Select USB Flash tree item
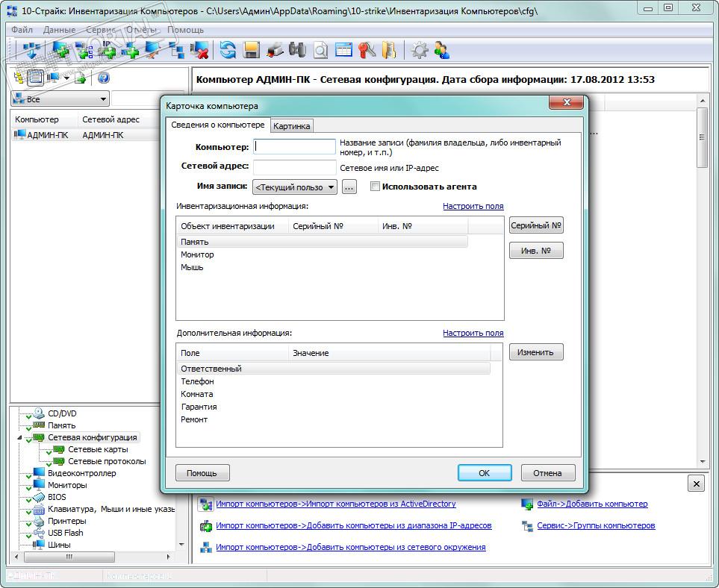This screenshot has width=719, height=588. point(66,533)
